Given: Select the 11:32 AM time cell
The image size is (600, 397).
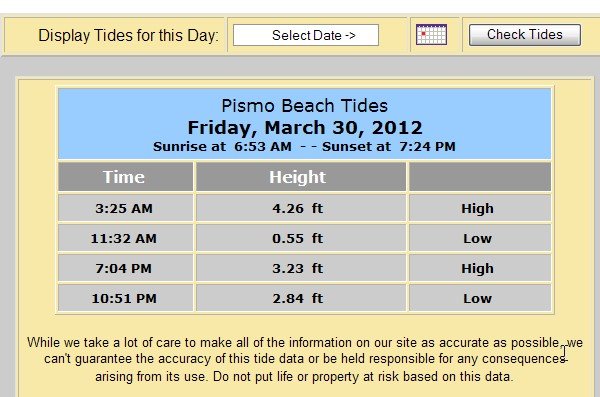Looking at the screenshot, I should pos(125,238).
